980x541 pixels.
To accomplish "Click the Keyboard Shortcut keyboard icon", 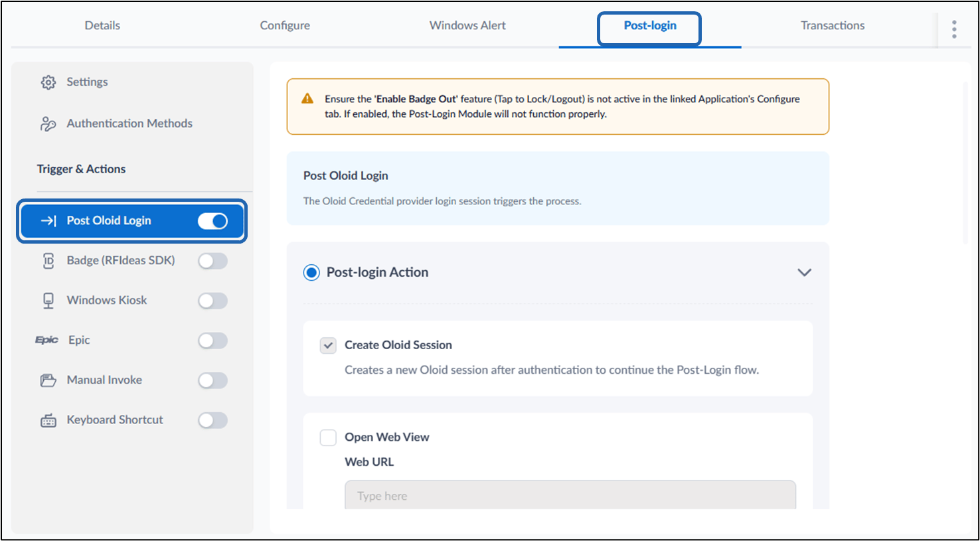I will point(48,420).
